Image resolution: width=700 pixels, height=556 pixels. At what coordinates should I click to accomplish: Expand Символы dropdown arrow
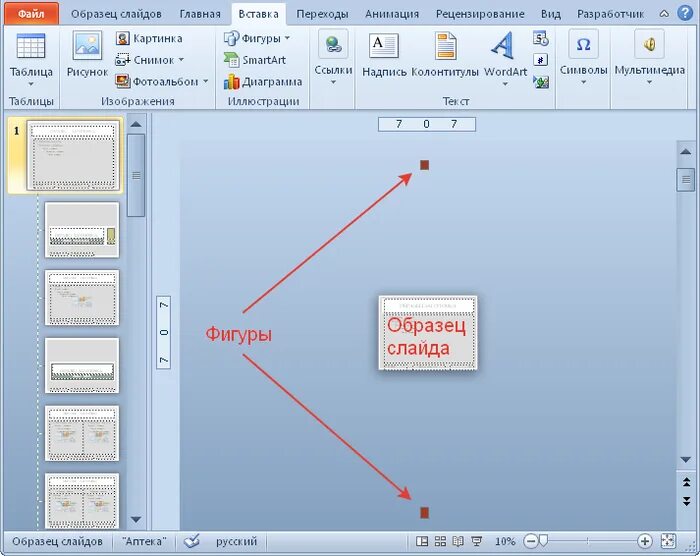[x=583, y=82]
